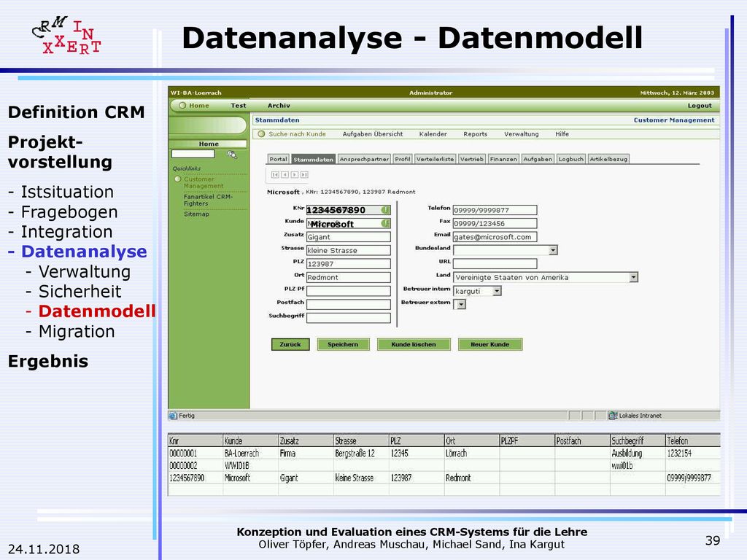Select Suche nach Kunde menu item
Viewport: 747px width, 560px height.
point(298,134)
